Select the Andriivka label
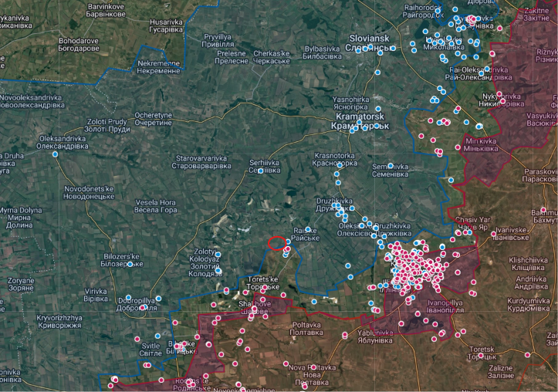 coord(531,282)
